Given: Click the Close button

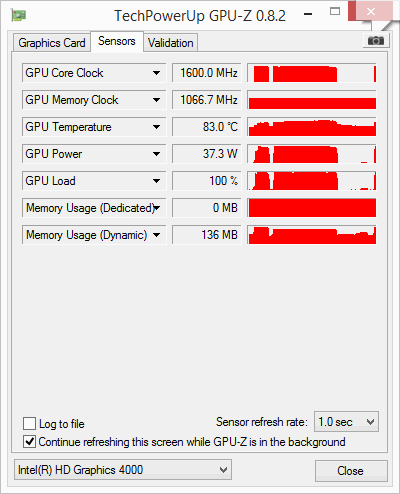Looking at the screenshot, I should pyautogui.click(x=351, y=471).
